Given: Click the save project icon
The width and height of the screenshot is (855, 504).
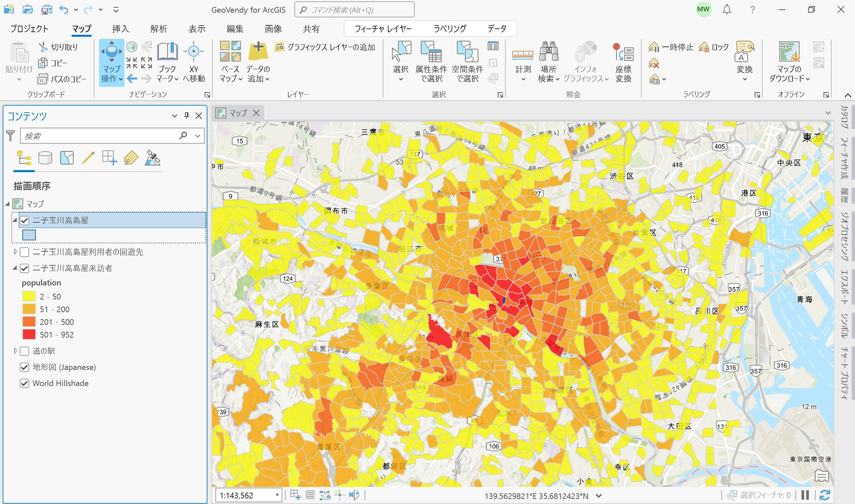Looking at the screenshot, I should (47, 10).
